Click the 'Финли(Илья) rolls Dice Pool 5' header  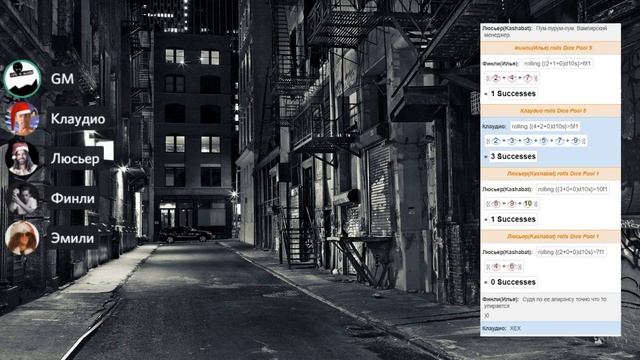550,48
